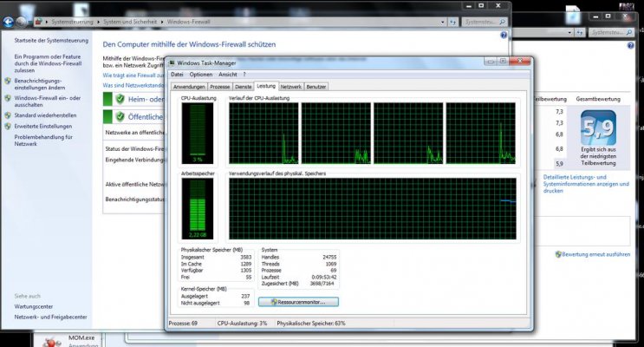
Task: Click 'Wie trägt eine Firewall zum' help link
Action: [133, 75]
